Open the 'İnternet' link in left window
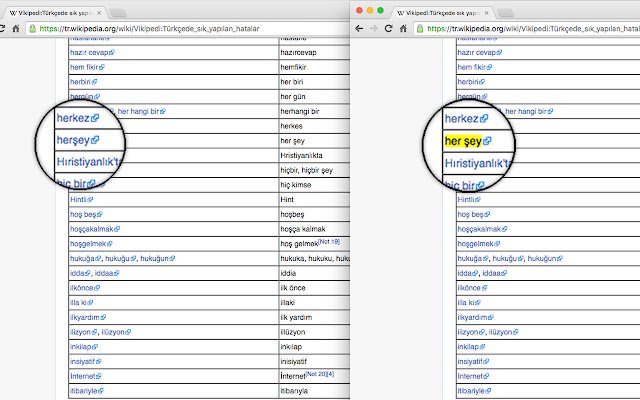Viewport: 640px width, 400px height. (x=82, y=376)
